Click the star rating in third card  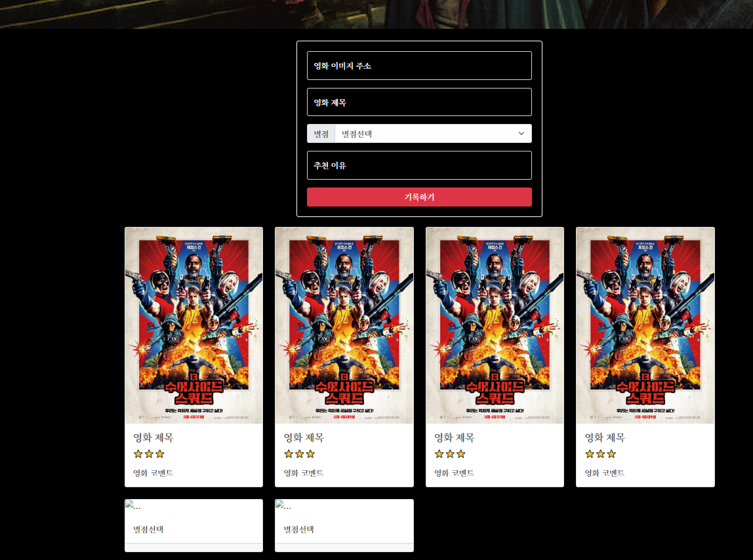click(450, 454)
